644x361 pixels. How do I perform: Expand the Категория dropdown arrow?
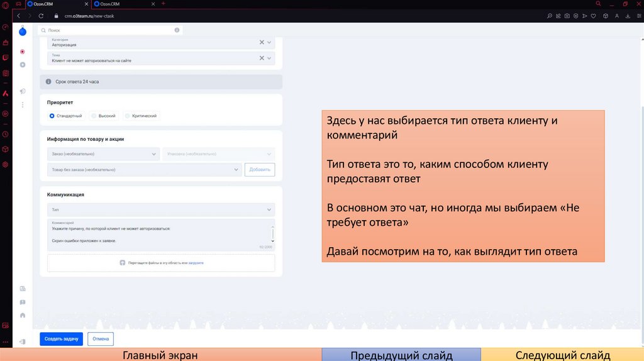pyautogui.click(x=269, y=42)
